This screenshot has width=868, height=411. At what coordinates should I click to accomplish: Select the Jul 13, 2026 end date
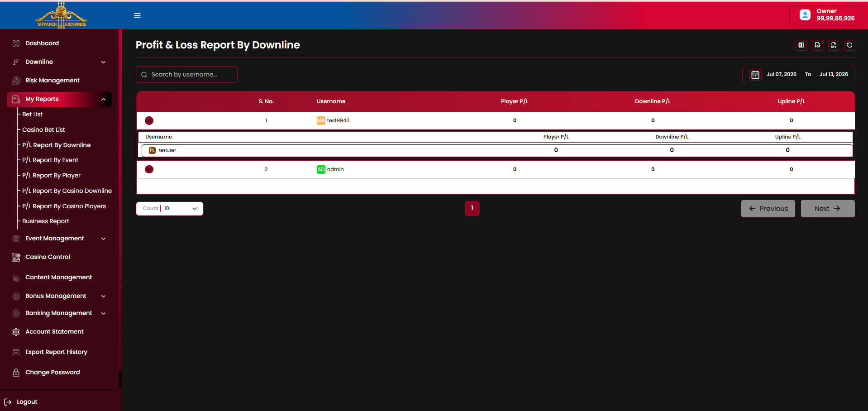pyautogui.click(x=834, y=75)
